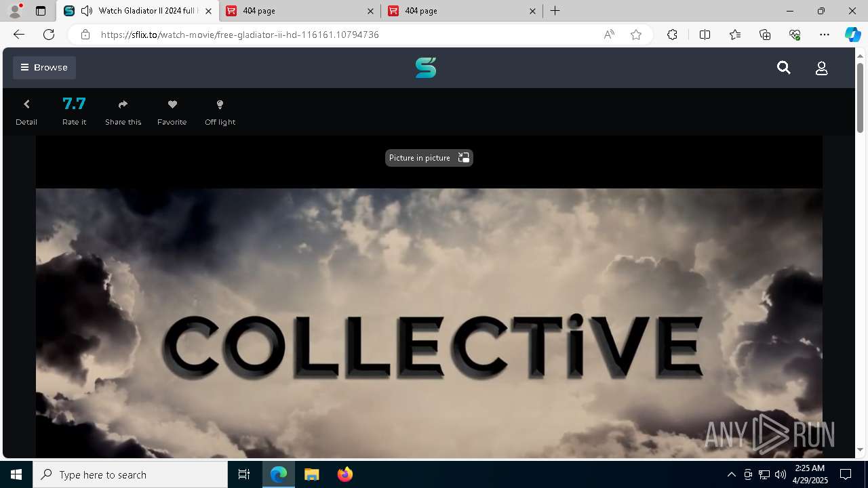Open a new browser tab
Viewport: 868px width, 488px height.
click(555, 11)
